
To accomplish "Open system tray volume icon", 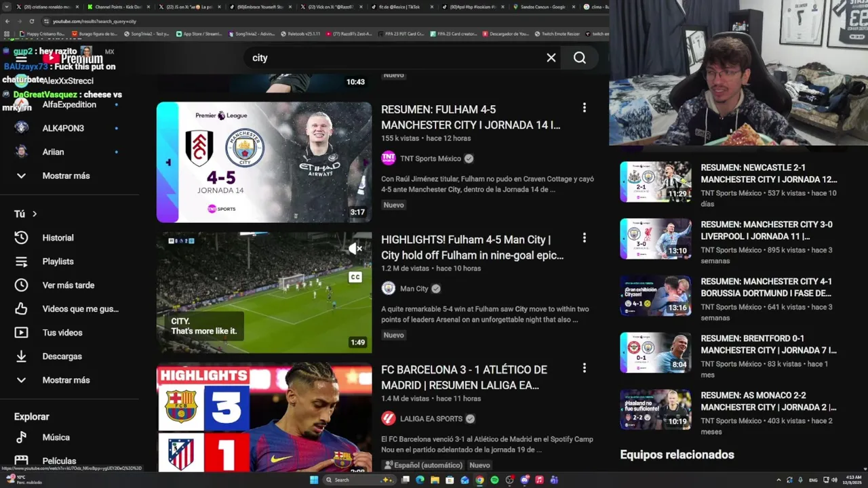I will tap(835, 480).
